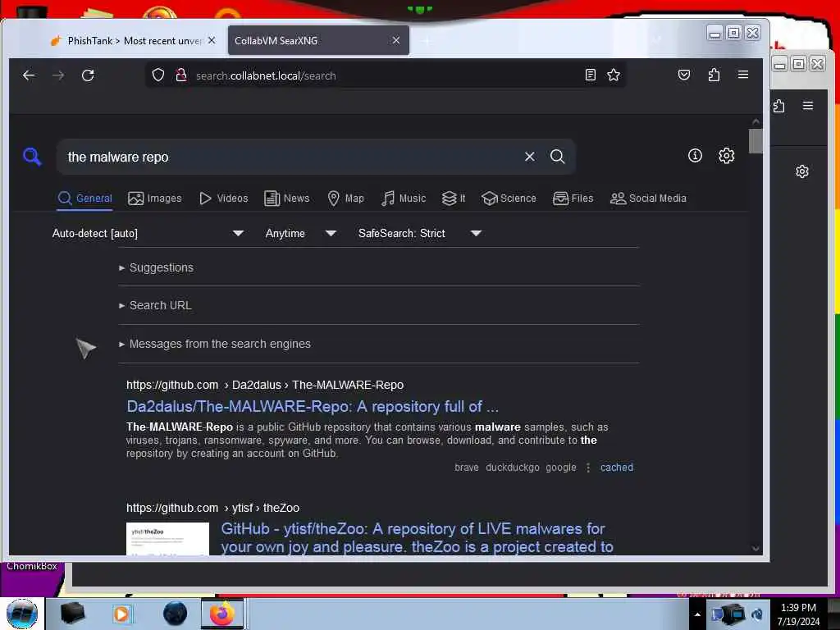Viewport: 840px width, 630px height.
Task: Open the black box taskbar icon
Action: 73,614
